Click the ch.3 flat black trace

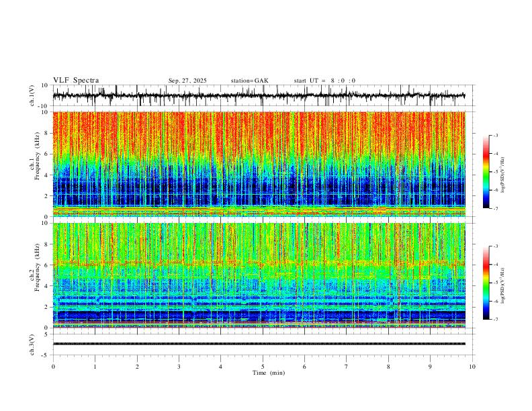pos(259,344)
